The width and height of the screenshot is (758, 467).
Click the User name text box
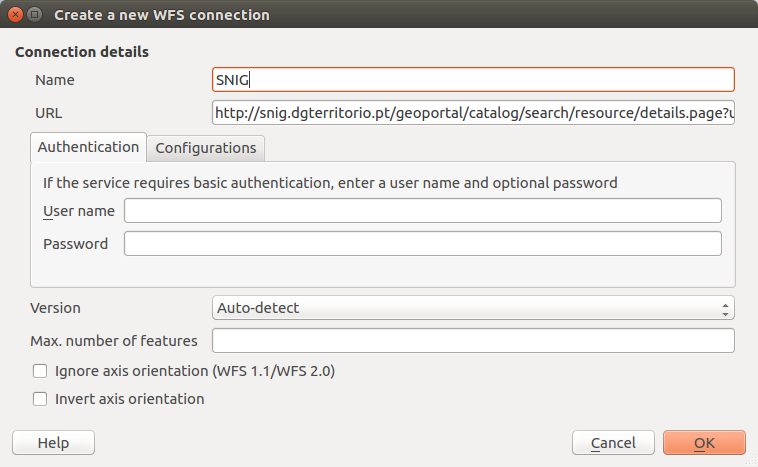click(422, 210)
